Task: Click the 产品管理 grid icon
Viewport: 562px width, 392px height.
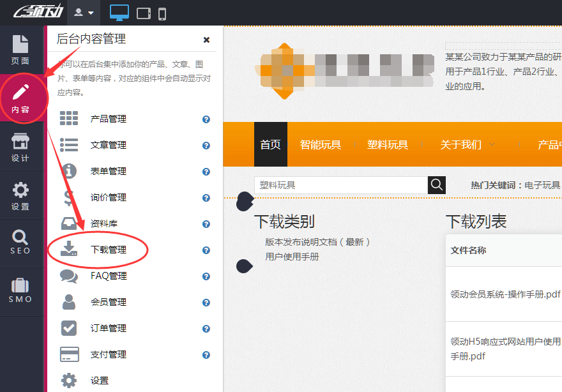Action: [x=70, y=119]
